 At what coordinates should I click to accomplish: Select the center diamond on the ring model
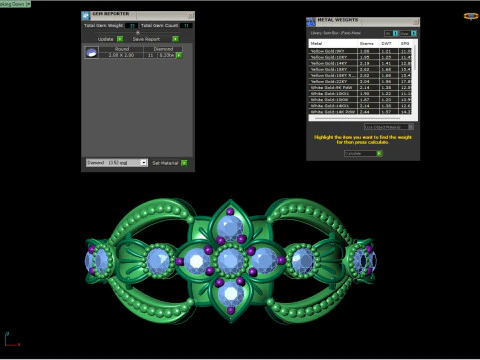point(231,261)
